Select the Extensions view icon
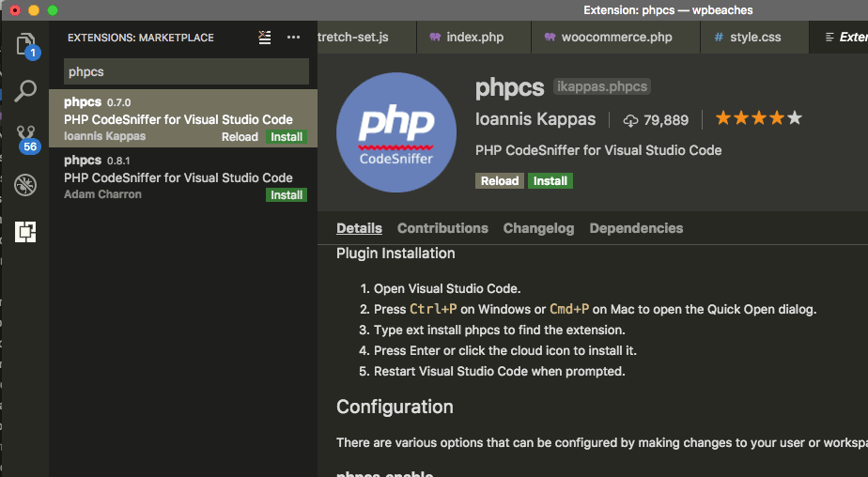Screen dimensions: 868x477 click(x=25, y=232)
